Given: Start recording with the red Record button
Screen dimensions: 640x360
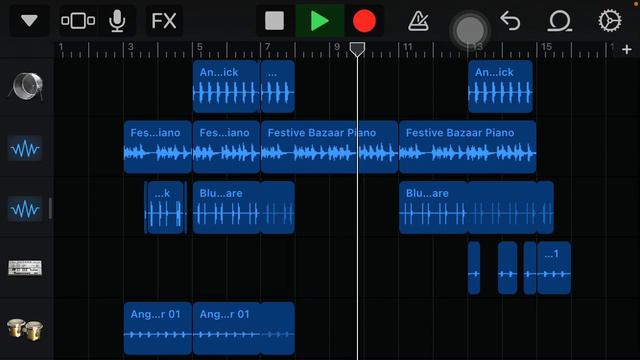Looking at the screenshot, I should (364, 20).
